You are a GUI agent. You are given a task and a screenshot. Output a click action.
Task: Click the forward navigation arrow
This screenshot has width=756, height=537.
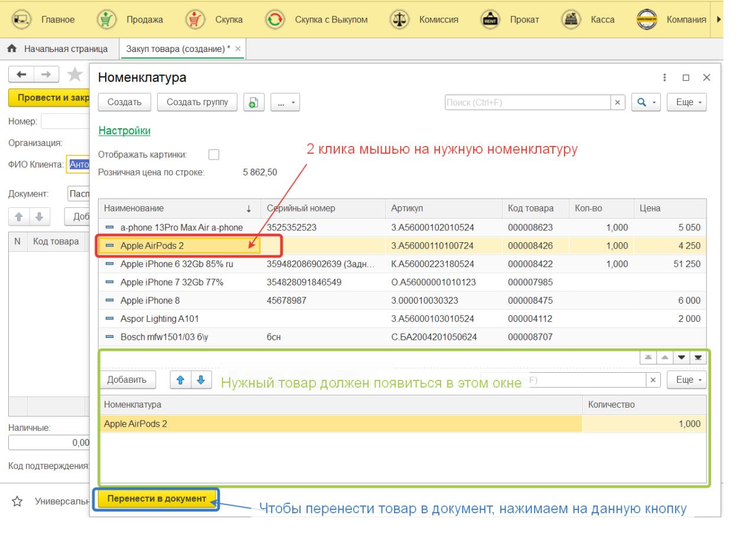click(46, 74)
